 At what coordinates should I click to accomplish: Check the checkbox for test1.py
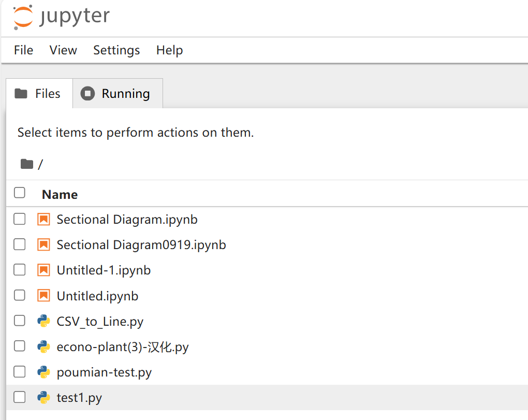[19, 397]
